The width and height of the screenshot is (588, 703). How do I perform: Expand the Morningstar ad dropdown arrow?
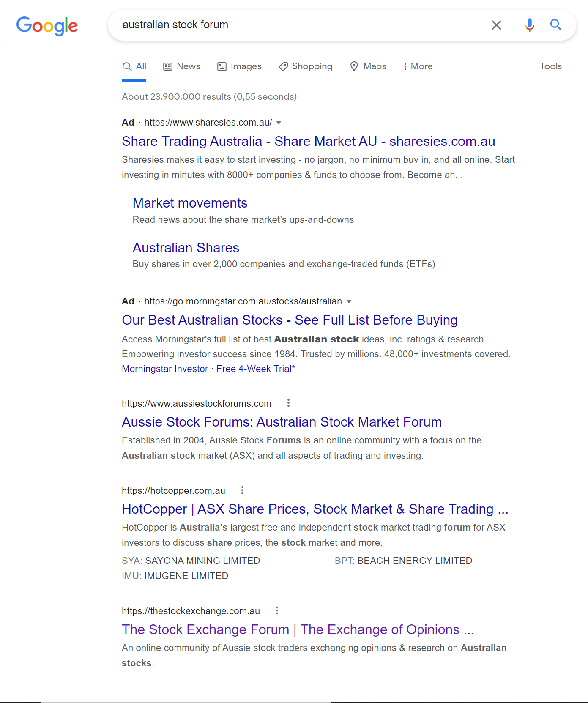[x=349, y=301]
